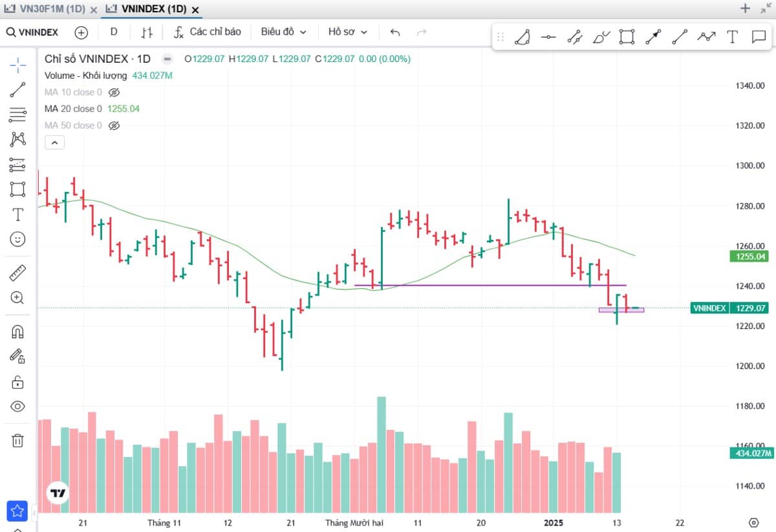Open Các chỉ báo indicators button
Viewport: 776px width, 532px height.
pos(208,32)
